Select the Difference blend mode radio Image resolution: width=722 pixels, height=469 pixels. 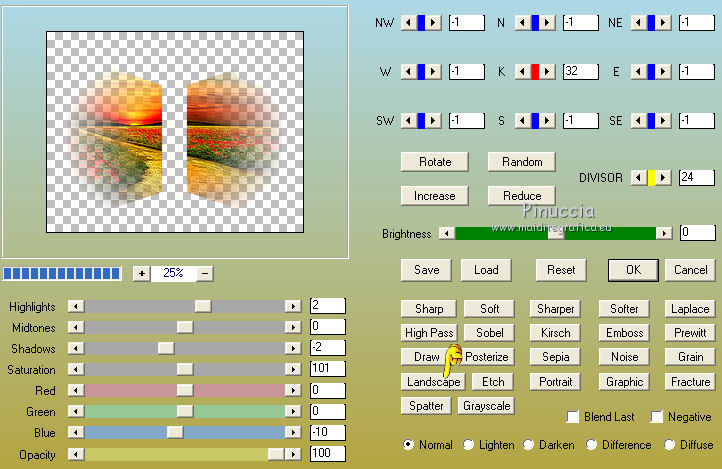tap(591, 445)
